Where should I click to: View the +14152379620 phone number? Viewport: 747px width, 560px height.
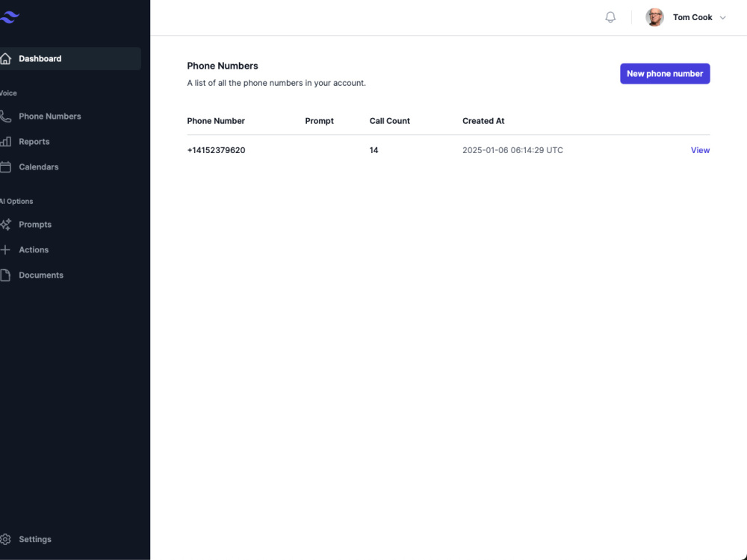click(700, 150)
